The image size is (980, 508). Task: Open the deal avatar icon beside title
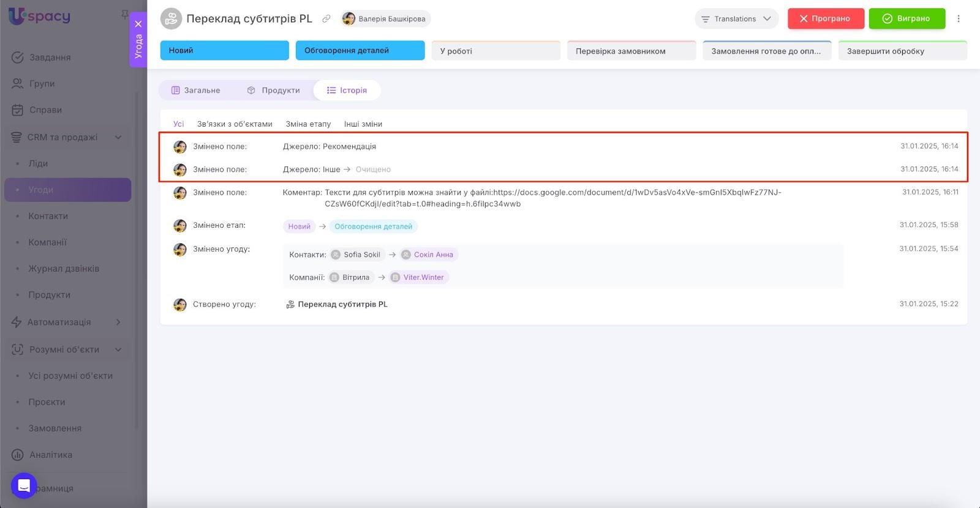point(171,19)
